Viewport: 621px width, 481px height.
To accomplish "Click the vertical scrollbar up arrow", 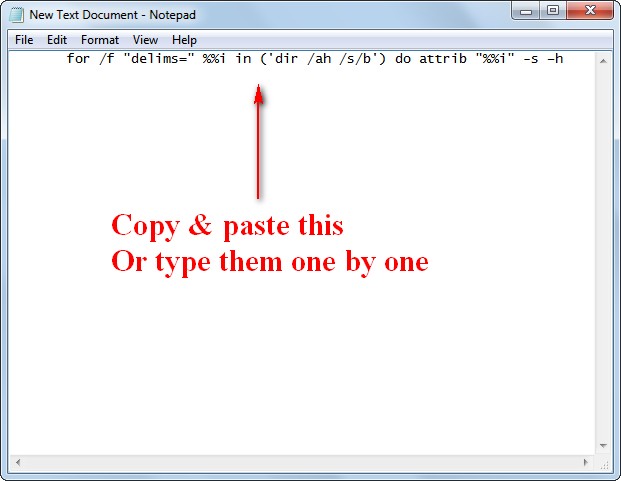I will click(603, 61).
